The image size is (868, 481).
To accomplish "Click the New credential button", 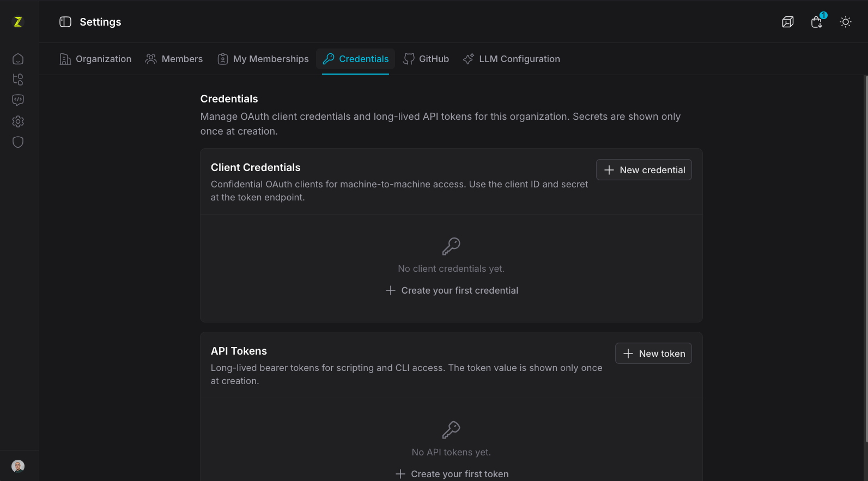I will click(644, 170).
